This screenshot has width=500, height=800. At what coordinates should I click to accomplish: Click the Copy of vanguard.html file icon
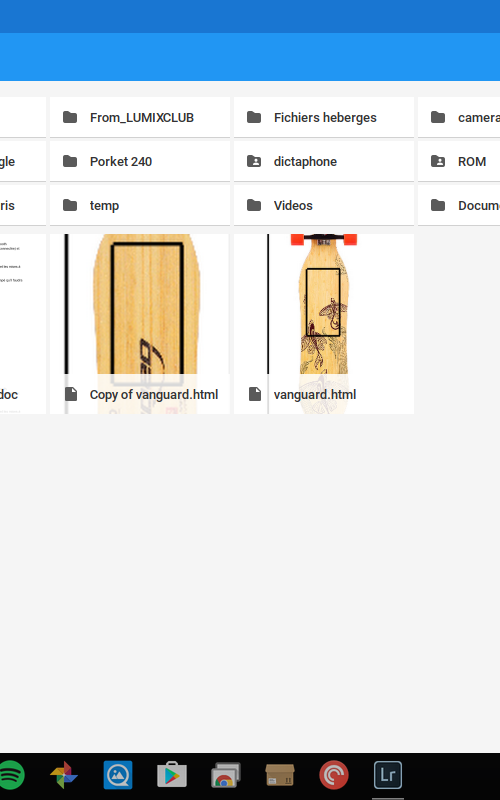71,394
